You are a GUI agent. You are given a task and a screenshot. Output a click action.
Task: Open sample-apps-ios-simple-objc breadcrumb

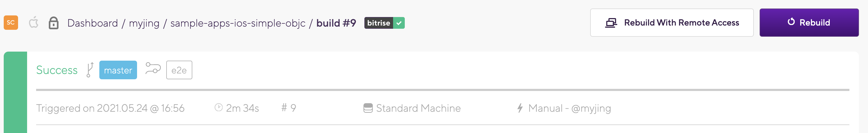tap(237, 23)
